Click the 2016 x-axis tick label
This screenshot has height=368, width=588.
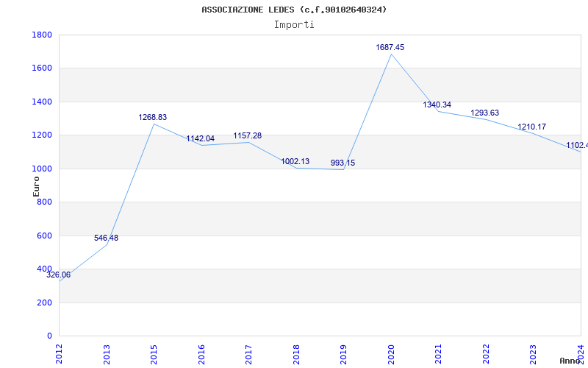coord(201,354)
